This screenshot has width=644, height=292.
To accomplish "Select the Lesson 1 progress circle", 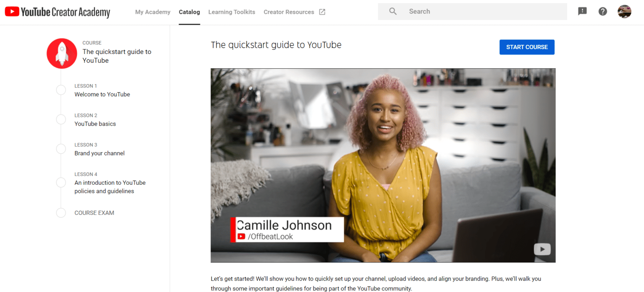I will click(61, 90).
